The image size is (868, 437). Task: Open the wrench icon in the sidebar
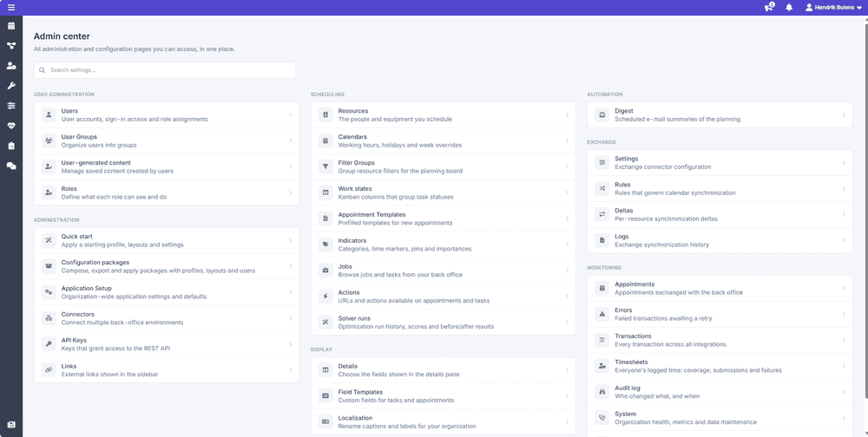click(11, 86)
